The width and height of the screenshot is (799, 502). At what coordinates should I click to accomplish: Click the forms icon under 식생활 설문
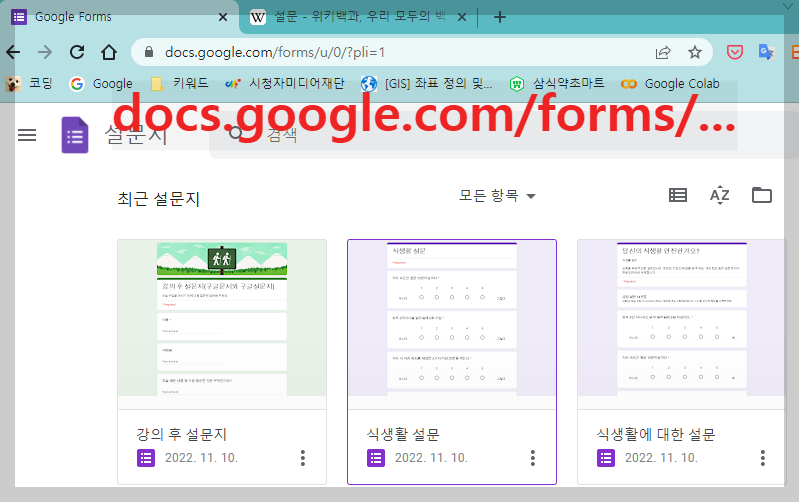point(376,458)
